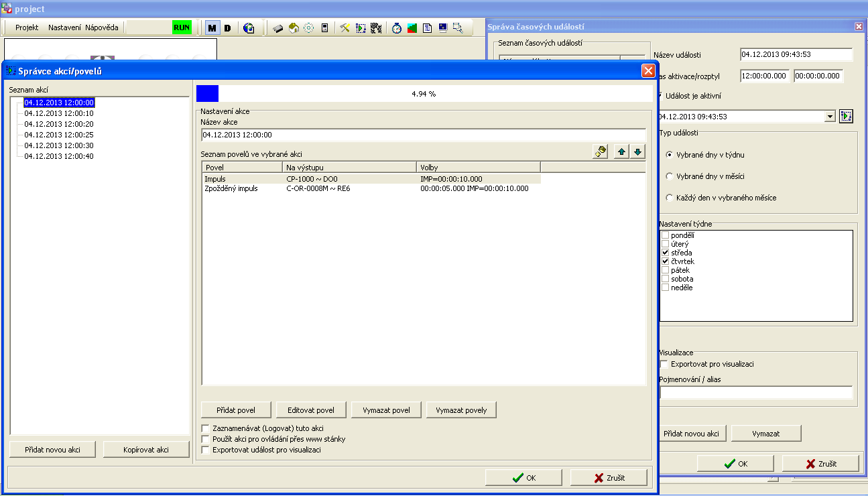The image size is (868, 496).
Task: Click the blue monitor toolbar icon
Action: (443, 28)
